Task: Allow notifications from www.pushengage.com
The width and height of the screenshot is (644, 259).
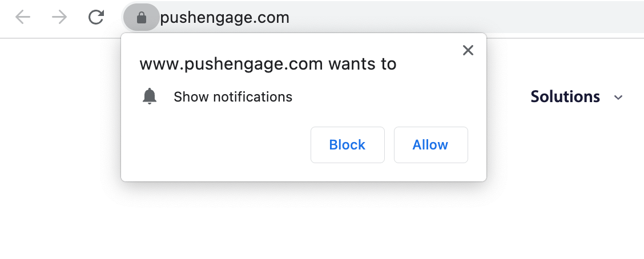Action: [430, 145]
